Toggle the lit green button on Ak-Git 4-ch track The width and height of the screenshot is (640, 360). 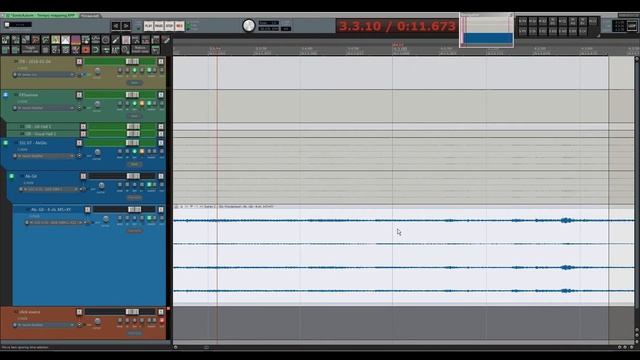tap(149, 218)
